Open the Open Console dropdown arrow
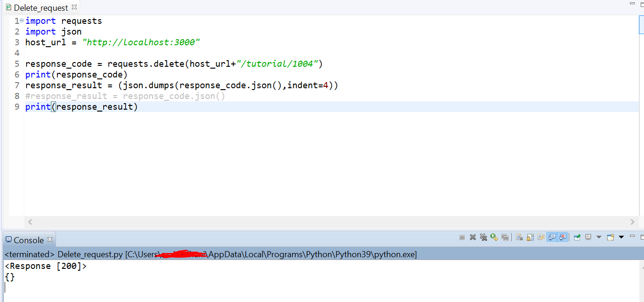 (621, 237)
